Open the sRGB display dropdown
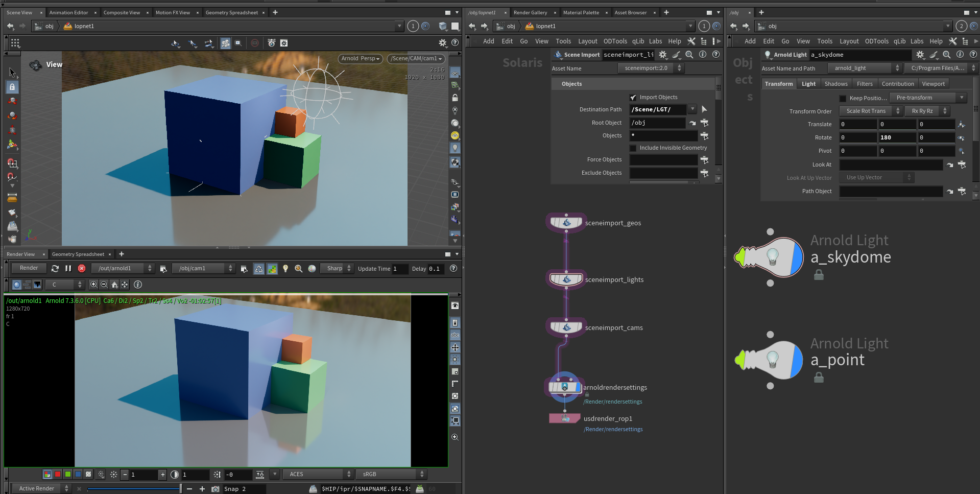 [391, 474]
